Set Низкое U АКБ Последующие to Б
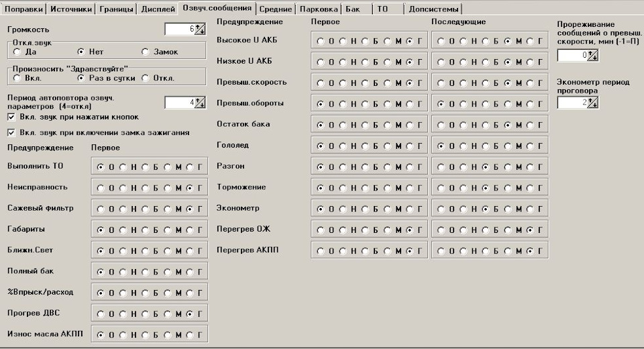The image size is (644, 349). point(490,62)
